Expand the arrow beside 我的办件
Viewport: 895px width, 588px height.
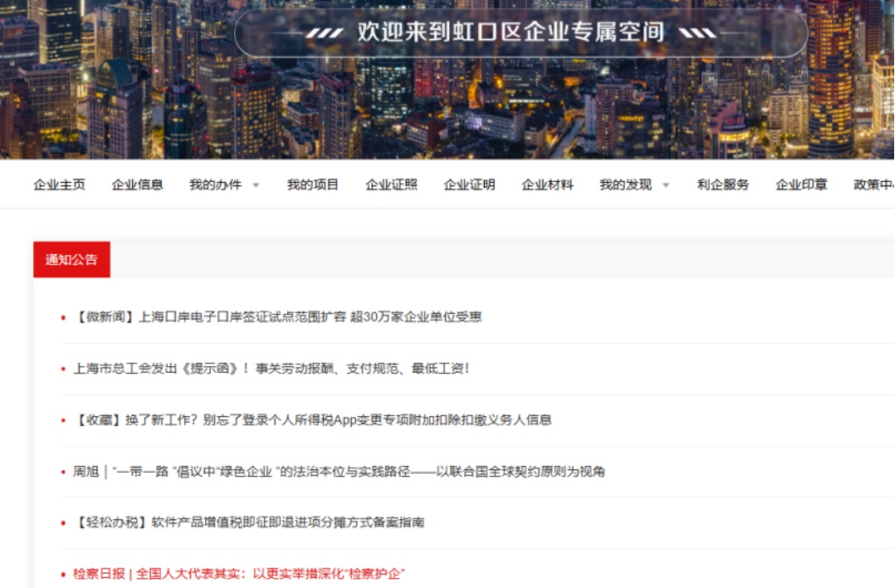(x=256, y=185)
